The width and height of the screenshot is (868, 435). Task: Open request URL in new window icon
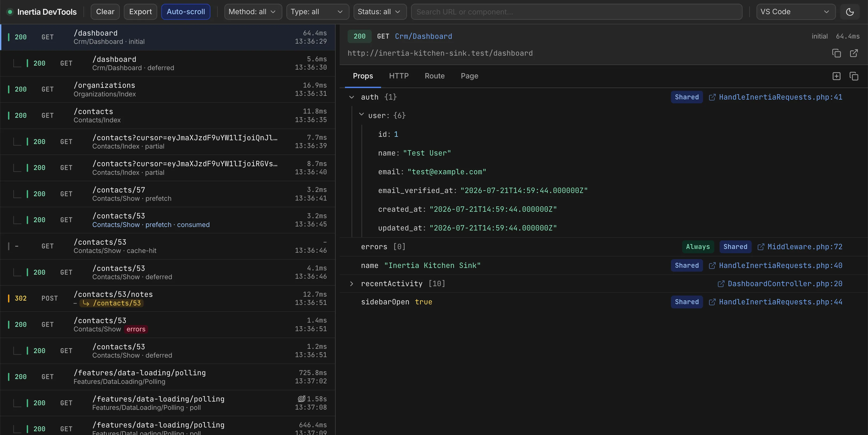854,53
